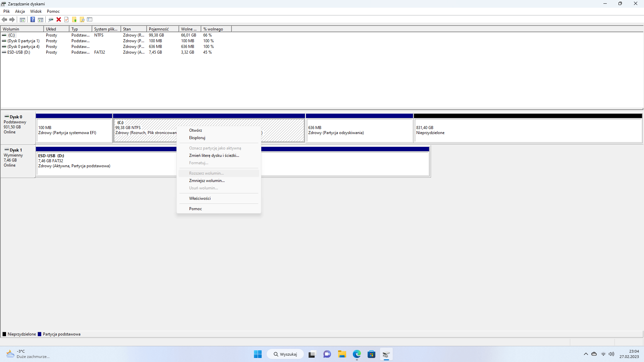The width and height of the screenshot is (644, 362).
Task: Show hidden tray icons chevron
Action: click(586, 354)
